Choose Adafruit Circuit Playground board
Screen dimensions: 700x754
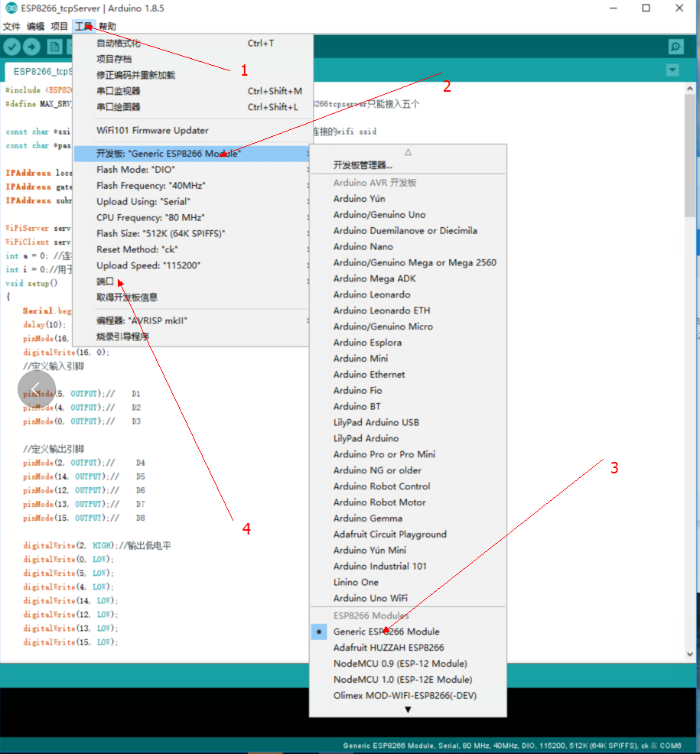click(x=408, y=535)
